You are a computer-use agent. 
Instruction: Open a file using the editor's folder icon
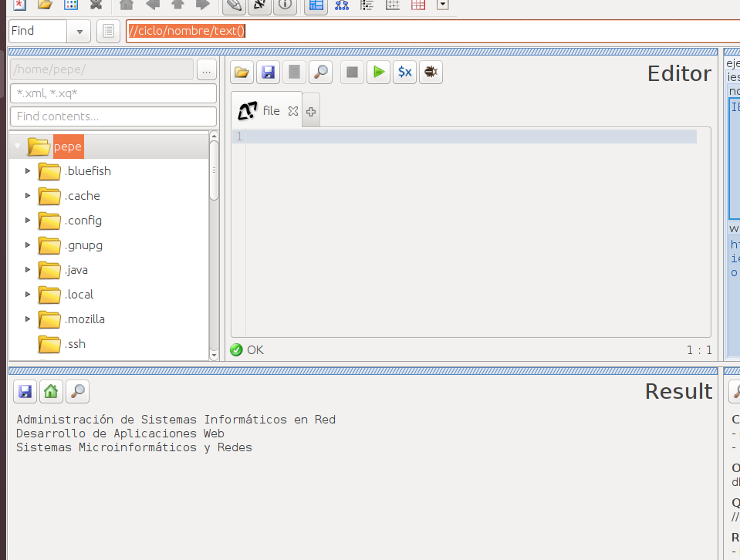242,73
